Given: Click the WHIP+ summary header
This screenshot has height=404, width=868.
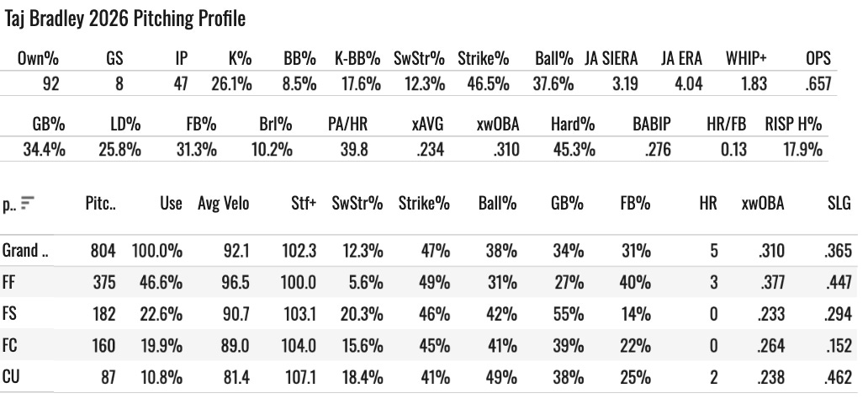Looking at the screenshot, I should 746,58.
